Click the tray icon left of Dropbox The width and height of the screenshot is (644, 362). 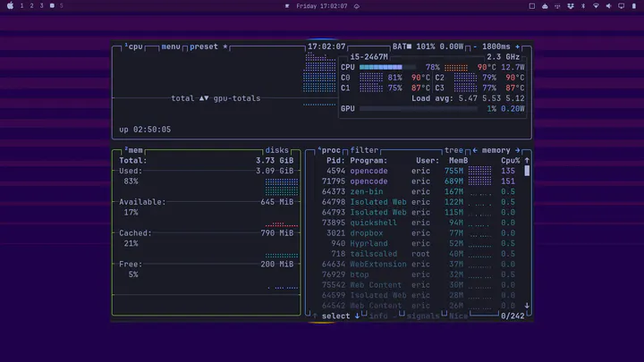coord(557,6)
